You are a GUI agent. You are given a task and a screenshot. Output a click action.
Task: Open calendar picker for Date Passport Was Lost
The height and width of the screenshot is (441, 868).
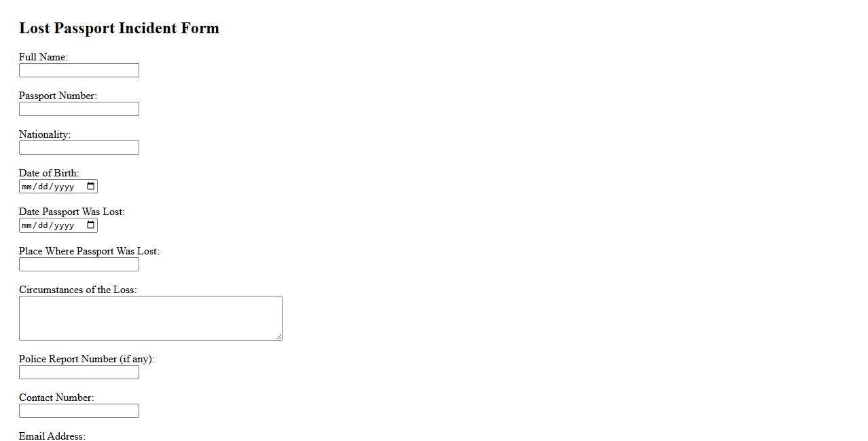[90, 225]
